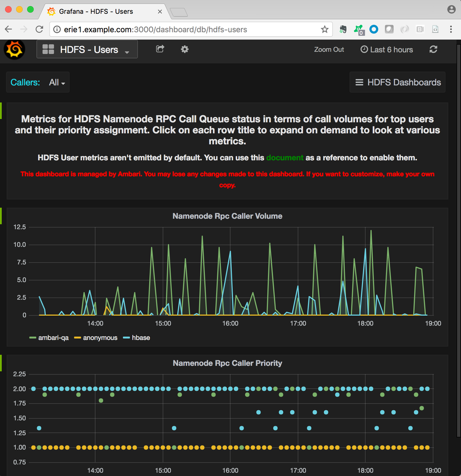461x476 pixels.
Task: Open the Namenode Rpc Caller Volume panel menu
Action: click(x=227, y=216)
